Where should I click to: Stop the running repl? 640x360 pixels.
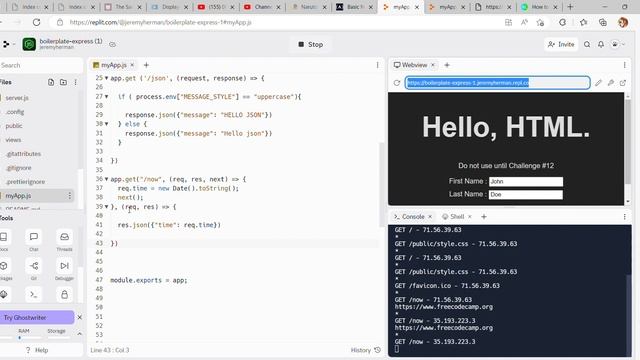coord(311,44)
